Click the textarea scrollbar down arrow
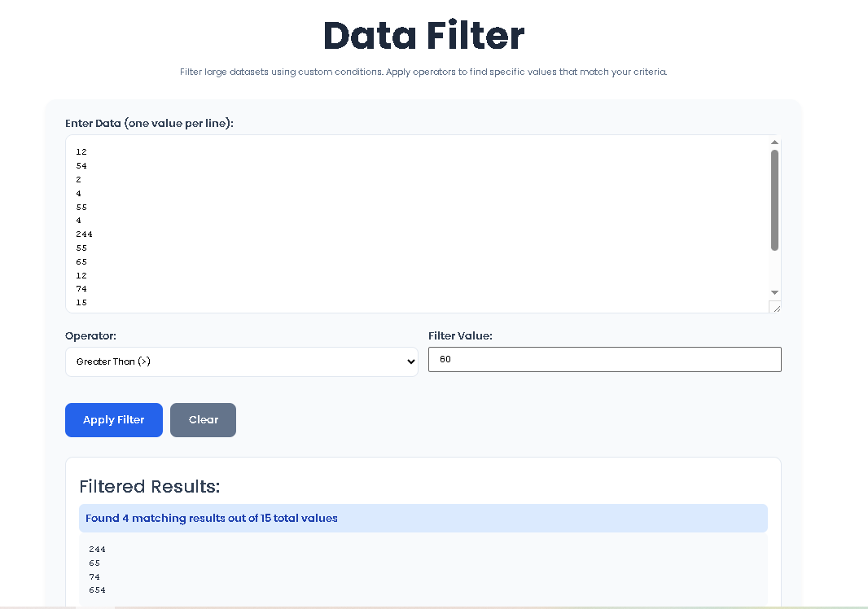 tap(774, 291)
